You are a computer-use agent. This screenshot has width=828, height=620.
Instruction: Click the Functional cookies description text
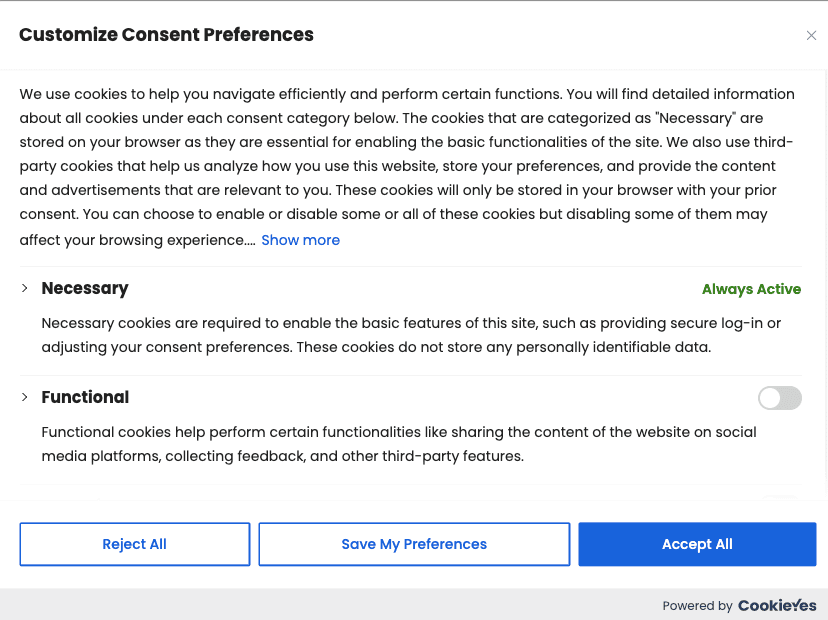399,444
